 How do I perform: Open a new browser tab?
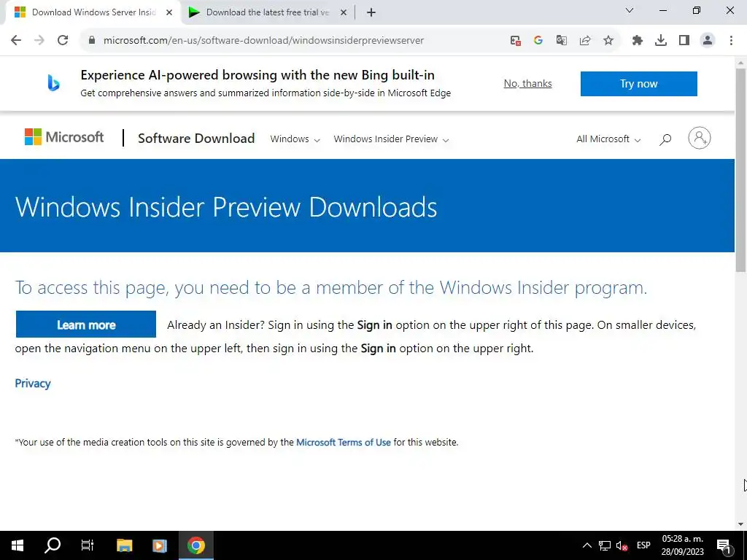click(371, 13)
